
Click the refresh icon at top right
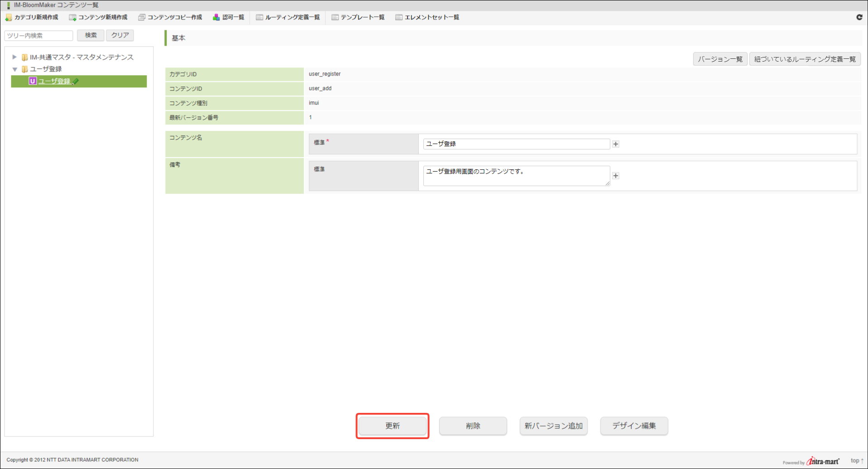pyautogui.click(x=859, y=17)
